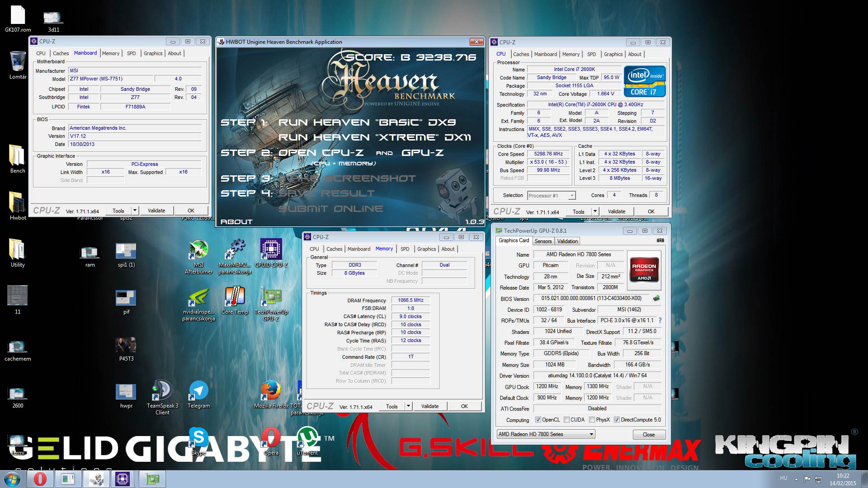Select Graphics tab in Memory CPU-Z window
The width and height of the screenshot is (868, 488).
pyautogui.click(x=426, y=249)
